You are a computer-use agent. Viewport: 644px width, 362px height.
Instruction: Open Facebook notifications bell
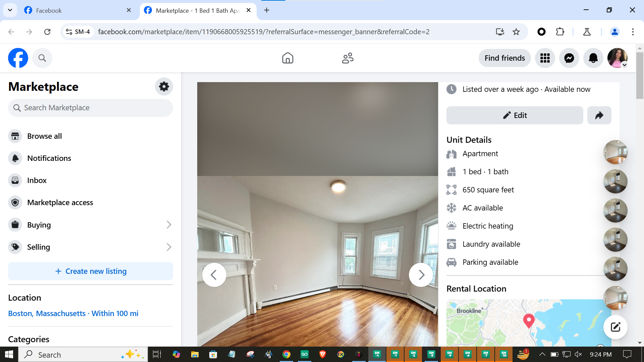593,58
